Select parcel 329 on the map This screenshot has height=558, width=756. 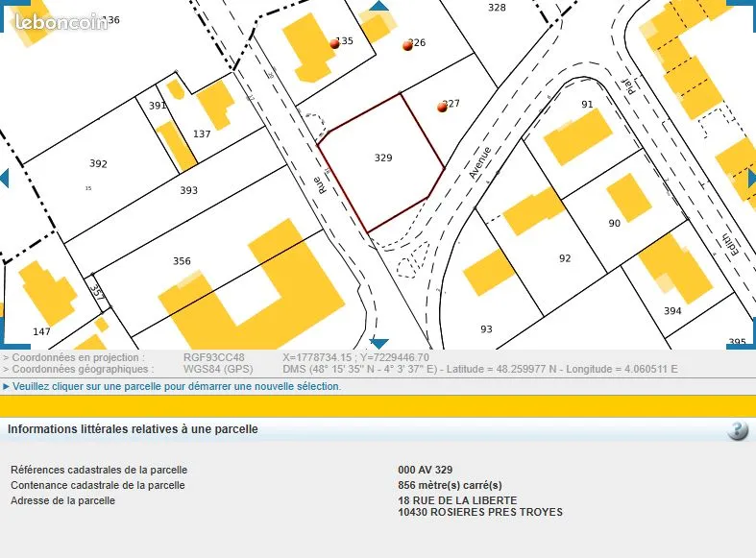383,158
